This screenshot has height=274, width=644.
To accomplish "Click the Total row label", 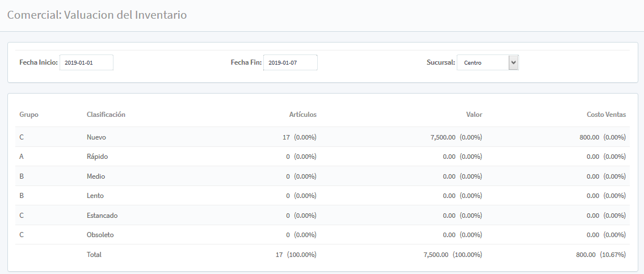I will 94,255.
